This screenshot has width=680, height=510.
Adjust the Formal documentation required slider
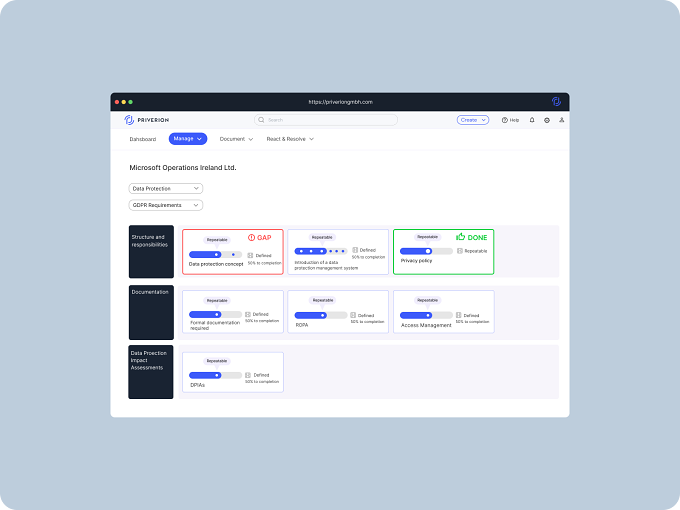point(216,314)
